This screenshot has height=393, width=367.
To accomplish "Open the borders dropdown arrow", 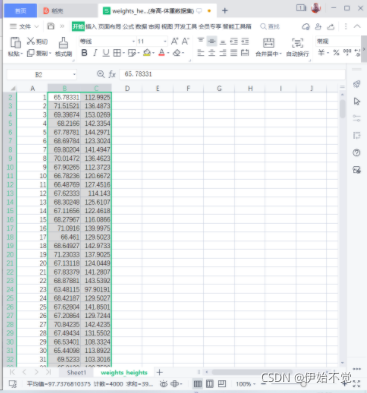I will click(x=124, y=53).
